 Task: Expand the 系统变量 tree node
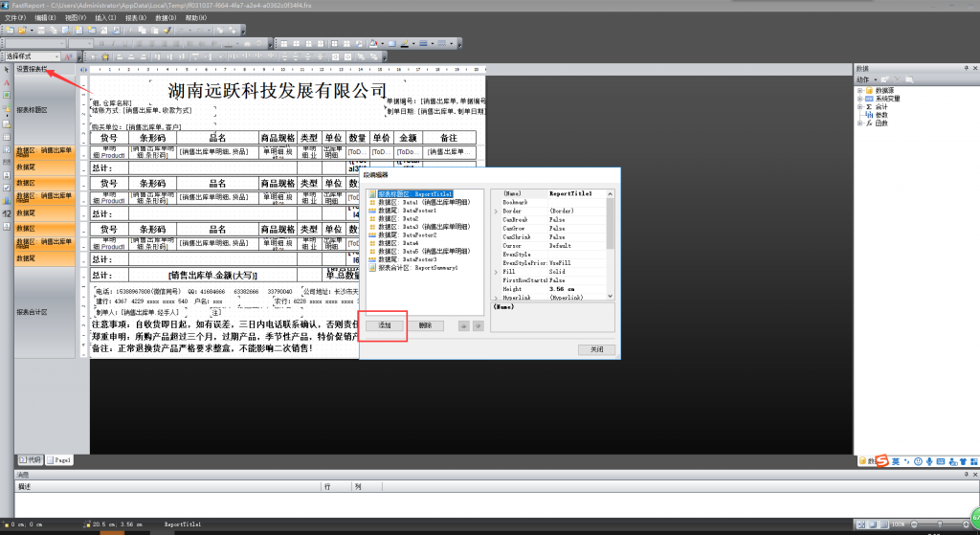pyautogui.click(x=860, y=99)
